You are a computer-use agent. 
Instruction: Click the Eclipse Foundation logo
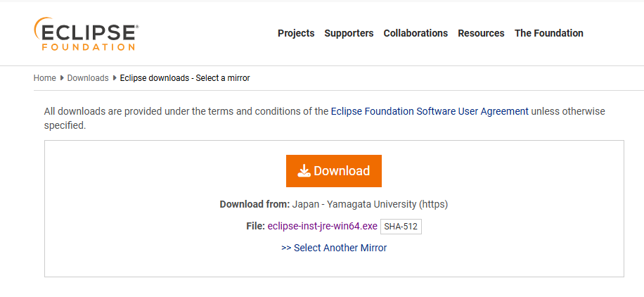86,34
